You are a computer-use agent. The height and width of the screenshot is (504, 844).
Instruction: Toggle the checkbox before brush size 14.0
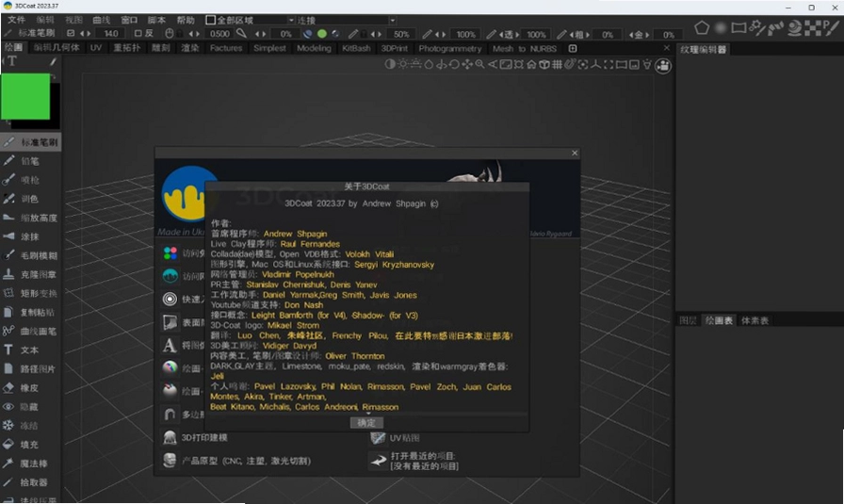pos(71,33)
